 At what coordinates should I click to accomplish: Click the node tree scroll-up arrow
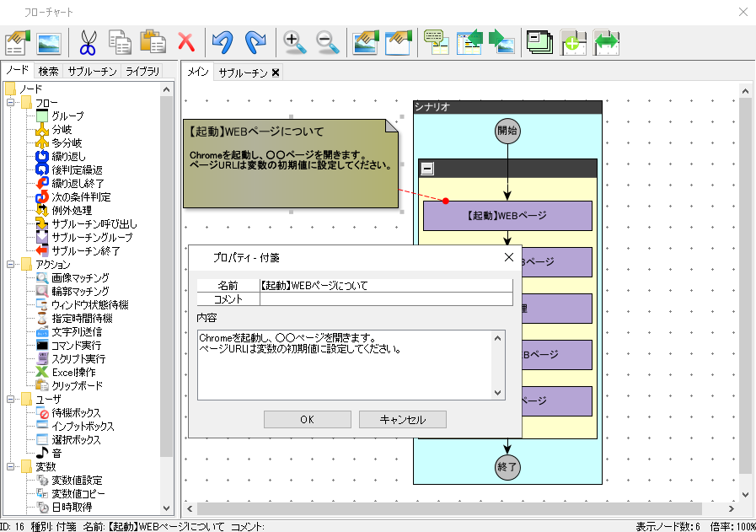166,89
